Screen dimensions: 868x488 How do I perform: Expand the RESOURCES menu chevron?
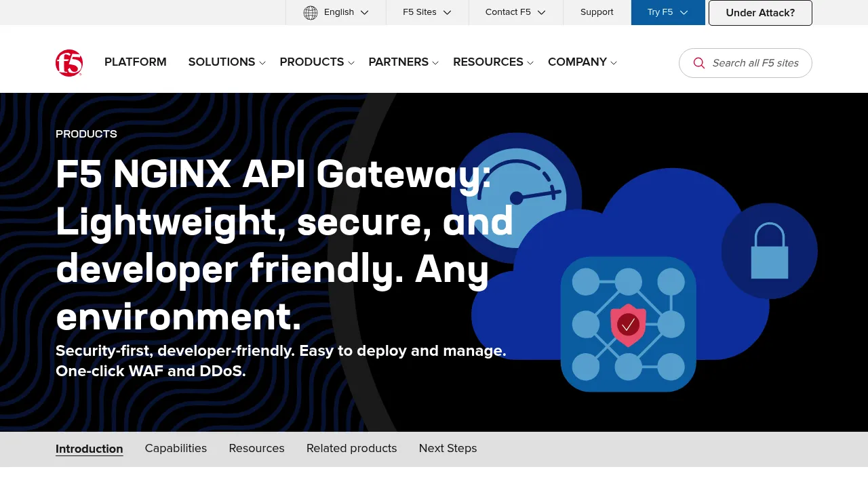pos(530,63)
